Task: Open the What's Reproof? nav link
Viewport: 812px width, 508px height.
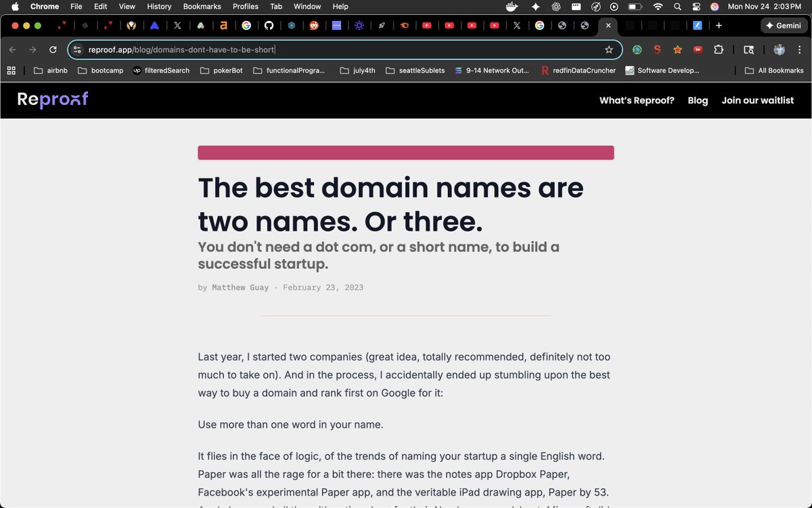Action: (x=637, y=100)
